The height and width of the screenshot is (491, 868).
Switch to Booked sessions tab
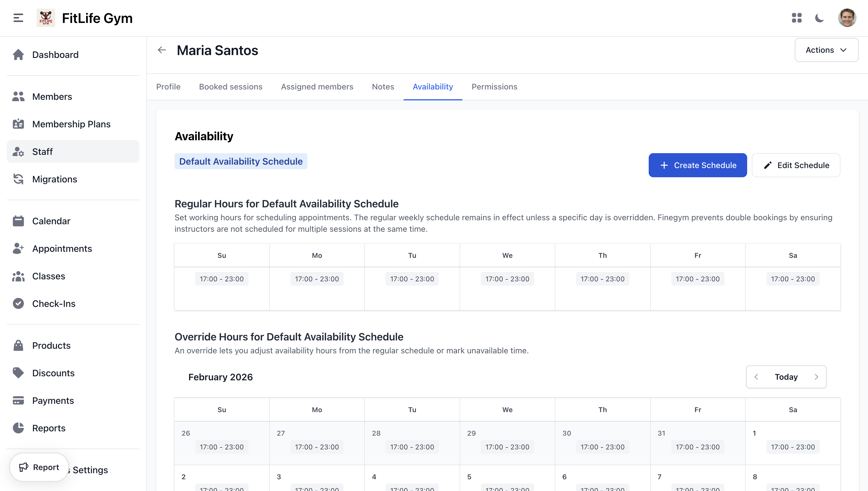pos(230,87)
